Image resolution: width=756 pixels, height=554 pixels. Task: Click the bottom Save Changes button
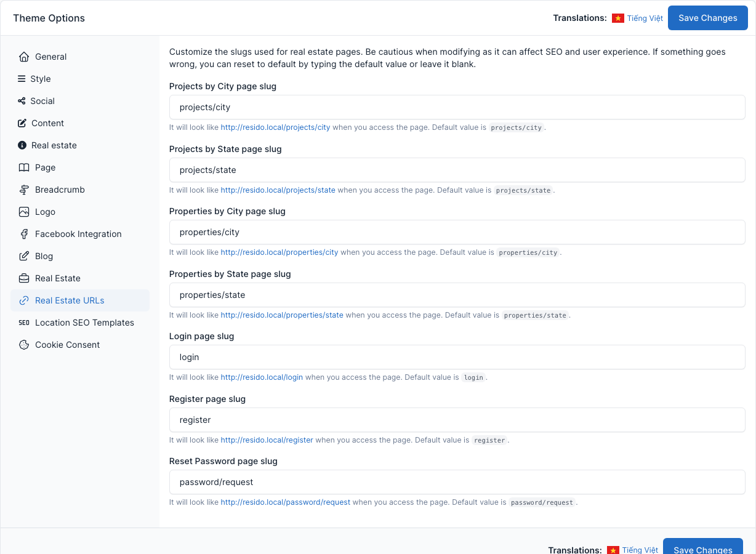point(703,547)
